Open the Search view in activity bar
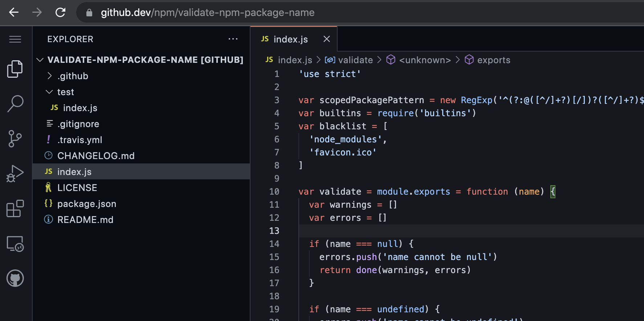Image resolution: width=644 pixels, height=321 pixels. 15,103
